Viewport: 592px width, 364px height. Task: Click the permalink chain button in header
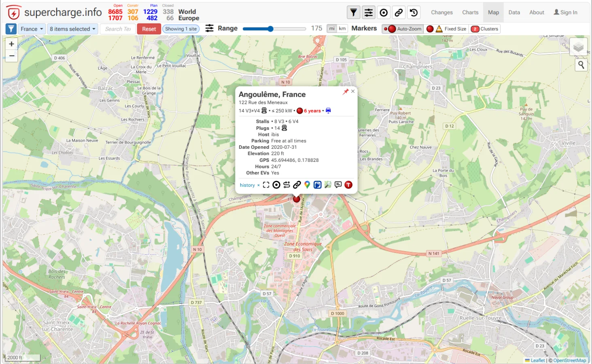pyautogui.click(x=399, y=13)
